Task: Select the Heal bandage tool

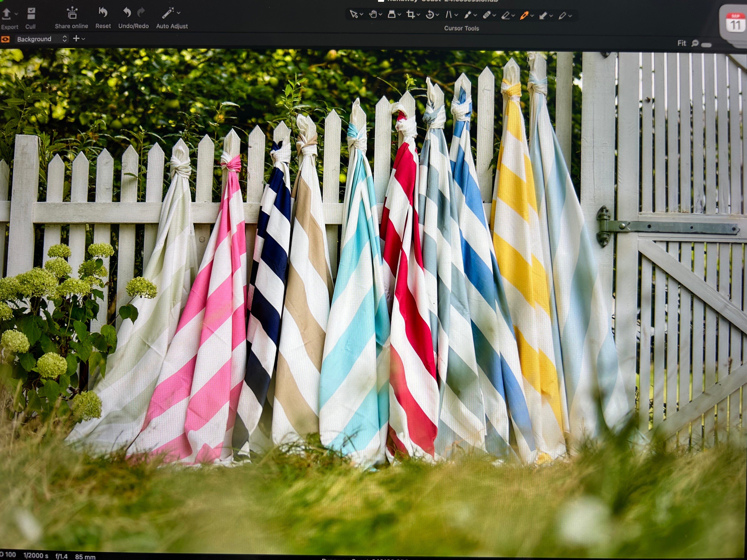Action: pos(486,15)
